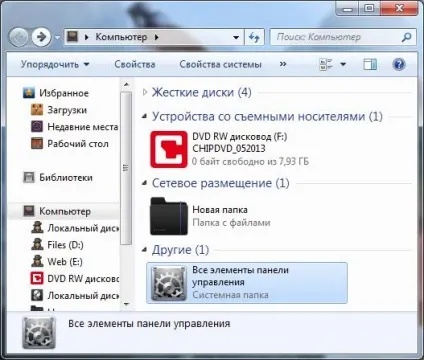Click the Библиотеки icon
The width and height of the screenshot is (424, 360).
[x=29, y=177]
